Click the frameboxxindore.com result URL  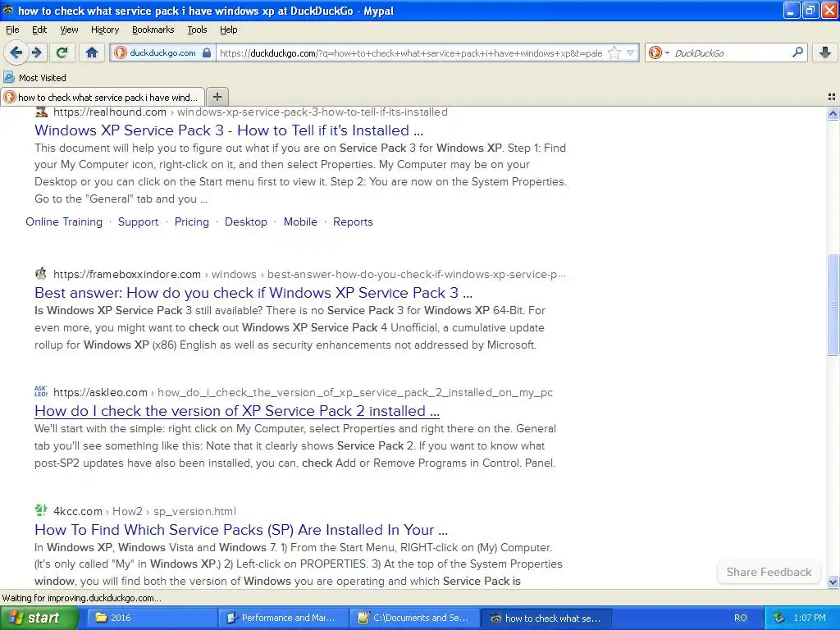[309, 274]
